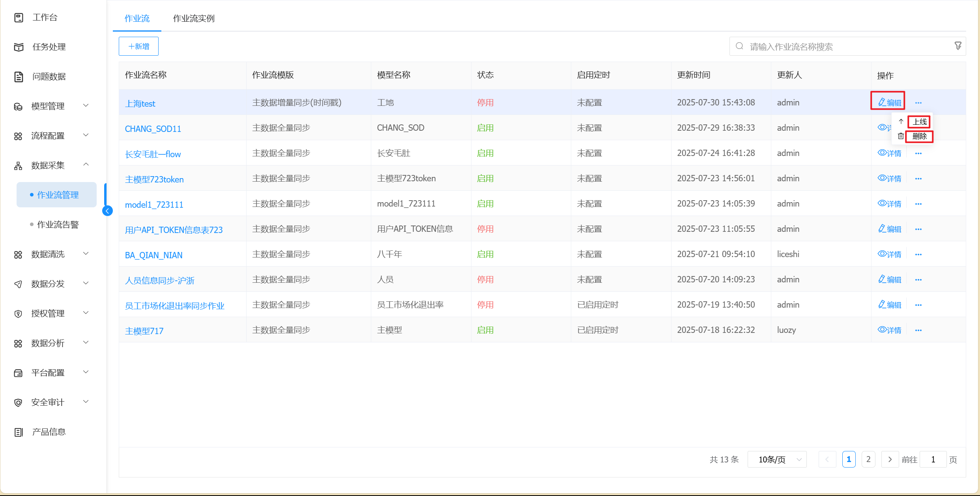Open the CHANG_SOD11 workflow link
This screenshot has width=980, height=496.
[x=153, y=129]
